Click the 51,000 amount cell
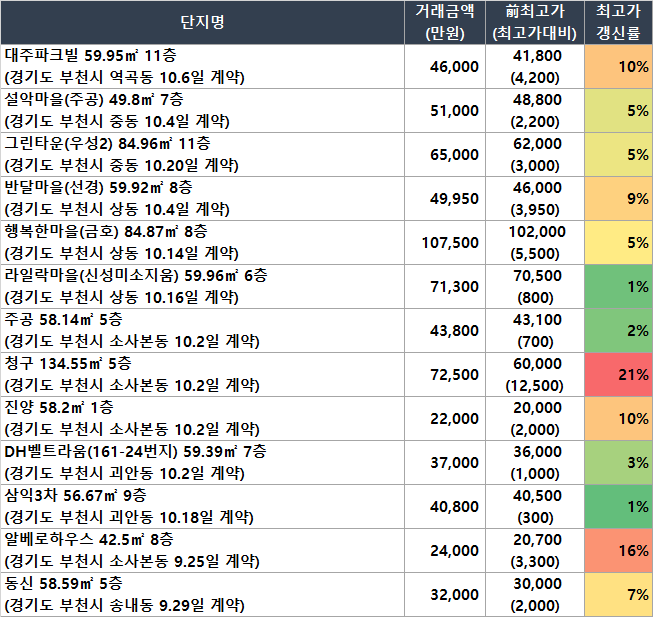This screenshot has width=653, height=617. (x=445, y=111)
